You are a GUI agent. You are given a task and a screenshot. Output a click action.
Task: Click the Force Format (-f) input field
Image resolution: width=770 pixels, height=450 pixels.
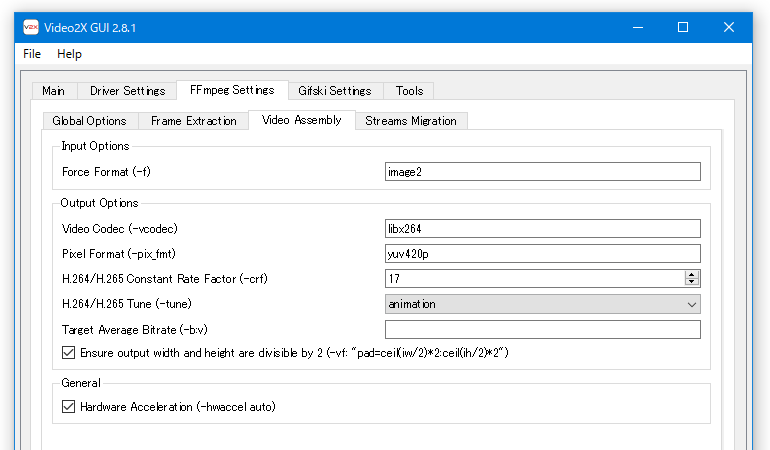543,172
